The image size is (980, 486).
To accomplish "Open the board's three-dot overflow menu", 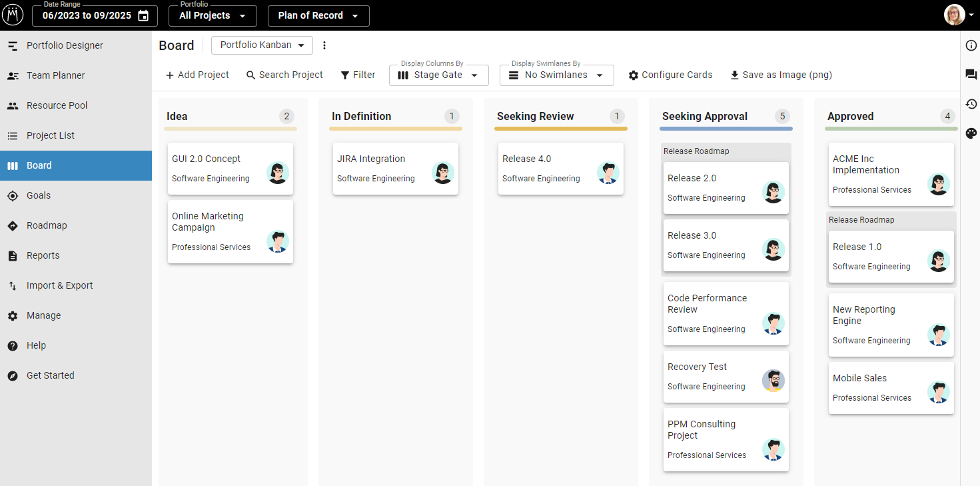I will (324, 45).
